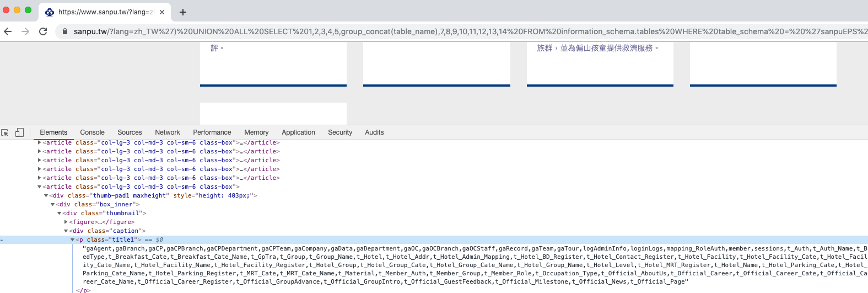Click the browser tab titled https://www.sanpu.tw/?lang
The image size is (868, 293).
[x=105, y=12]
